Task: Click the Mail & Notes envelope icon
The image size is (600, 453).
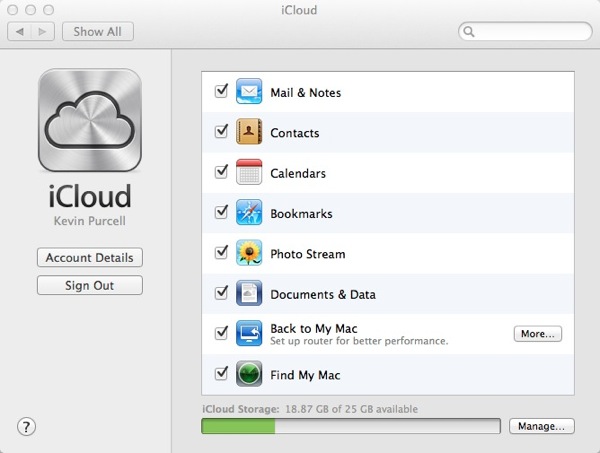Action: [x=249, y=91]
